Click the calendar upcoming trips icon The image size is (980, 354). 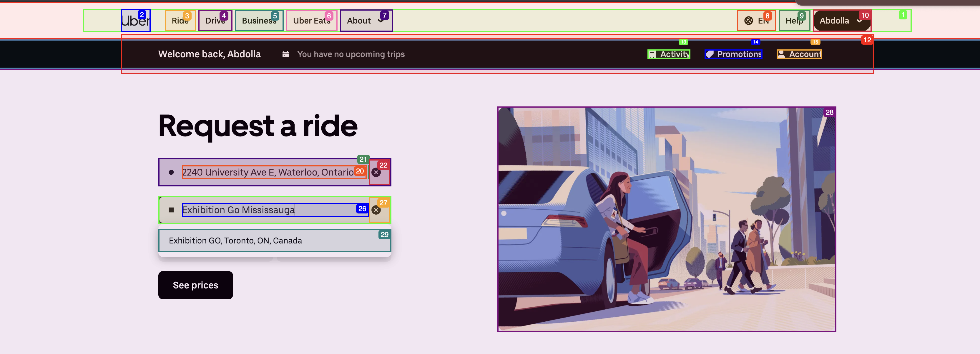(286, 54)
